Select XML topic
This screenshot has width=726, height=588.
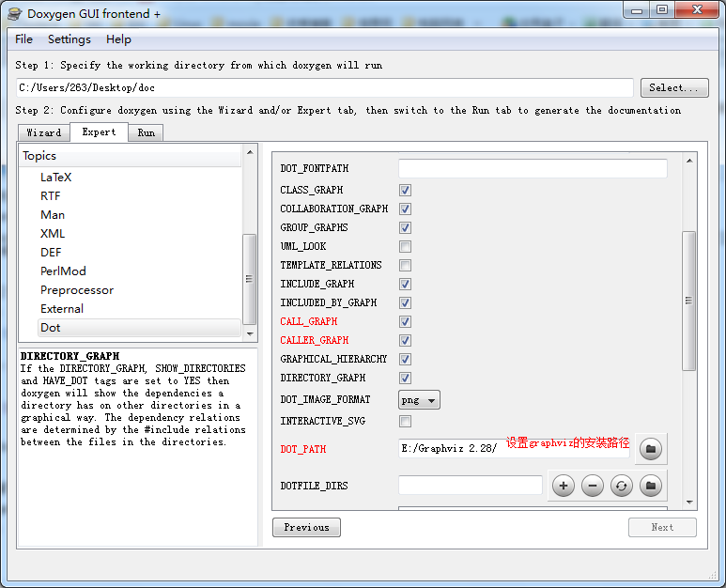point(53,233)
